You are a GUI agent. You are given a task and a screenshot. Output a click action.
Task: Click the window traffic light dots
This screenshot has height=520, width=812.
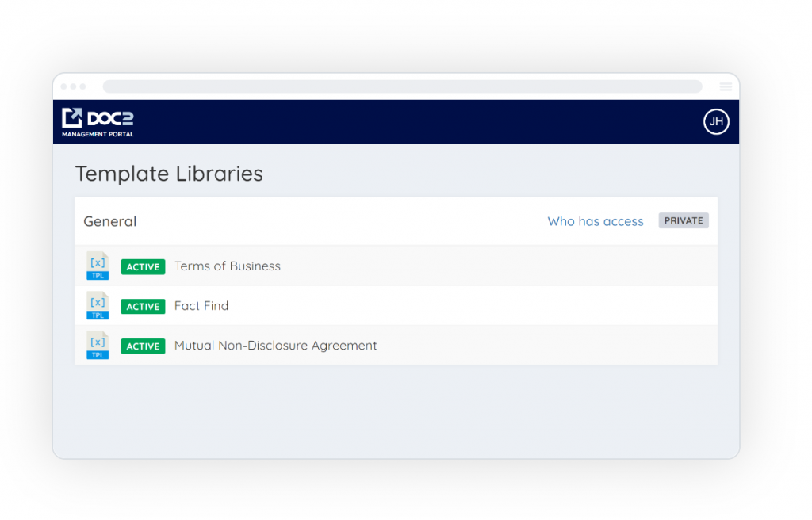click(74, 86)
